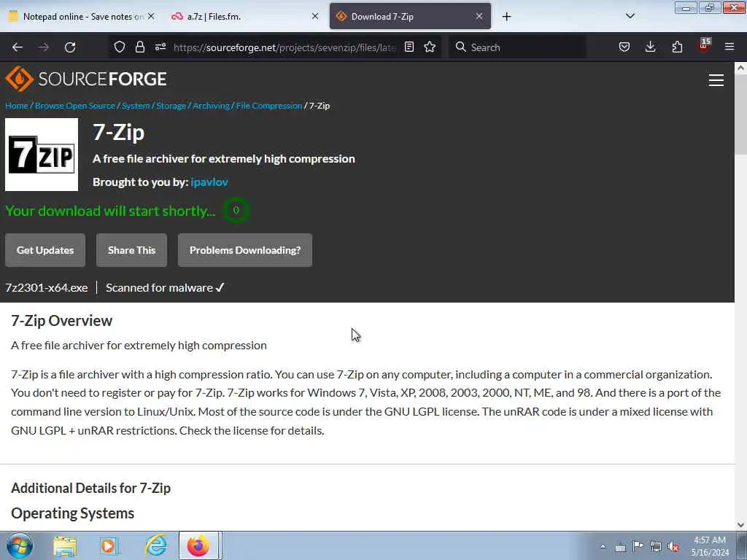This screenshot has width=747, height=560.
Task: Click the Share This button
Action: [131, 250]
